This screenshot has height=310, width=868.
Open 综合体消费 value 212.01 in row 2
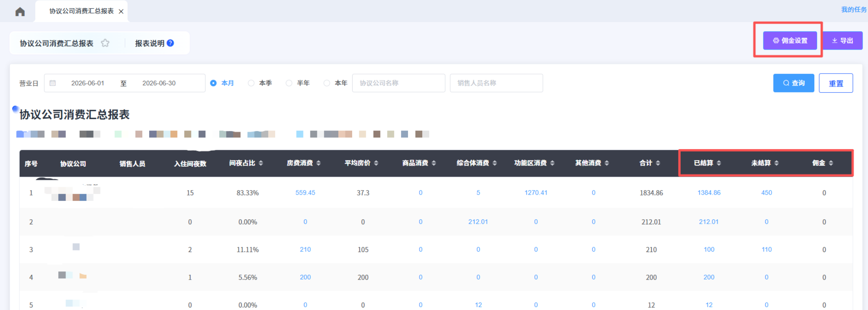478,222
